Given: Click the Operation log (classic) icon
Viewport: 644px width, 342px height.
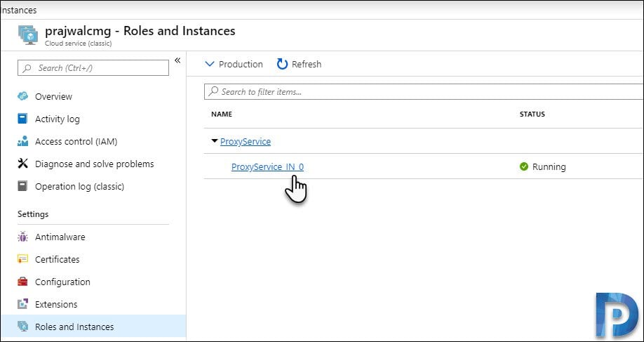Looking at the screenshot, I should pyautogui.click(x=22, y=186).
